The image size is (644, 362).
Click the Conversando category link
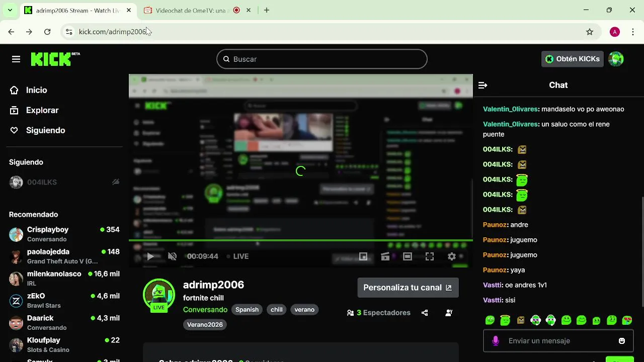[x=205, y=310]
